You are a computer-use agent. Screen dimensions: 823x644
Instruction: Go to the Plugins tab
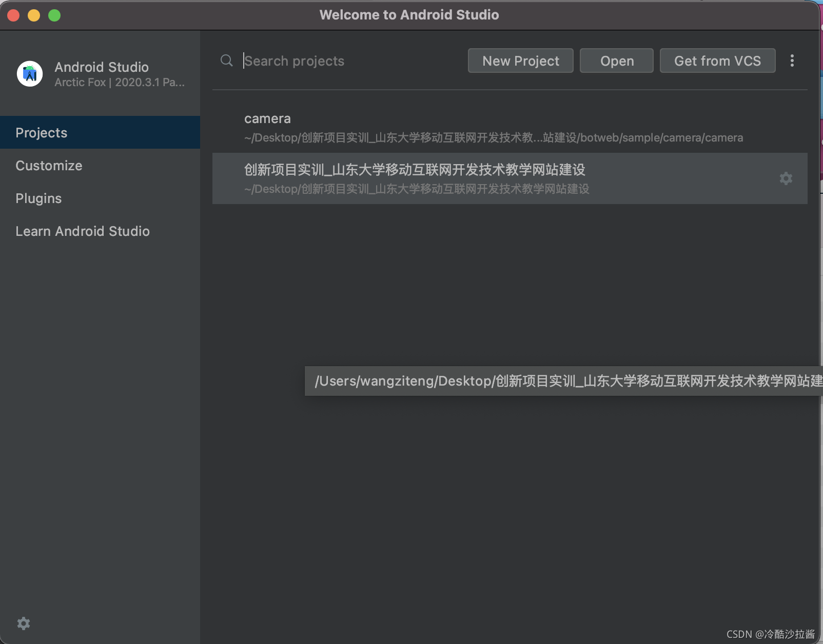coord(100,198)
